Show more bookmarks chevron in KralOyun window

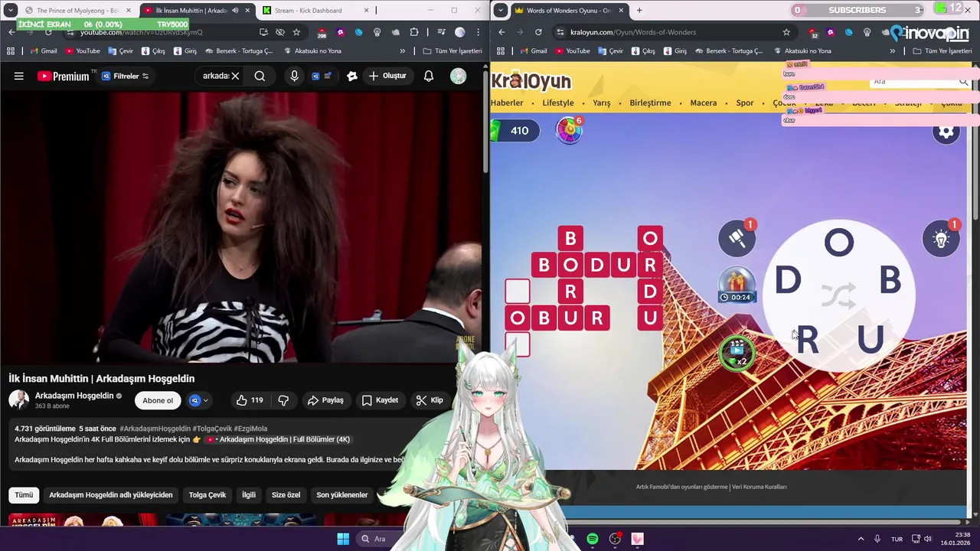click(x=893, y=51)
